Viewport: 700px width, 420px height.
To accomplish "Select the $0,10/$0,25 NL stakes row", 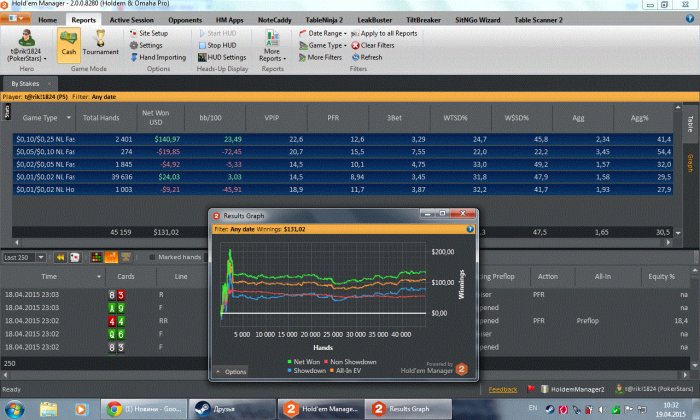I will tap(342, 139).
